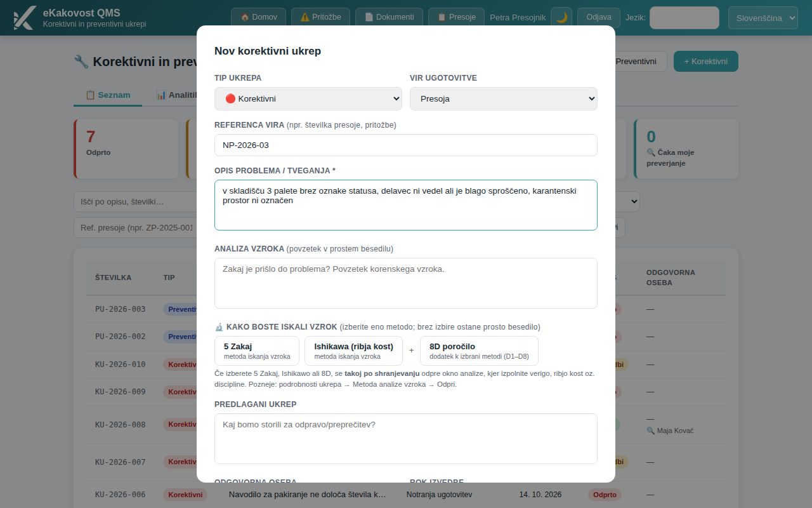
Task: Click the Referenca vira field with NP-2026-03
Action: tap(406, 145)
